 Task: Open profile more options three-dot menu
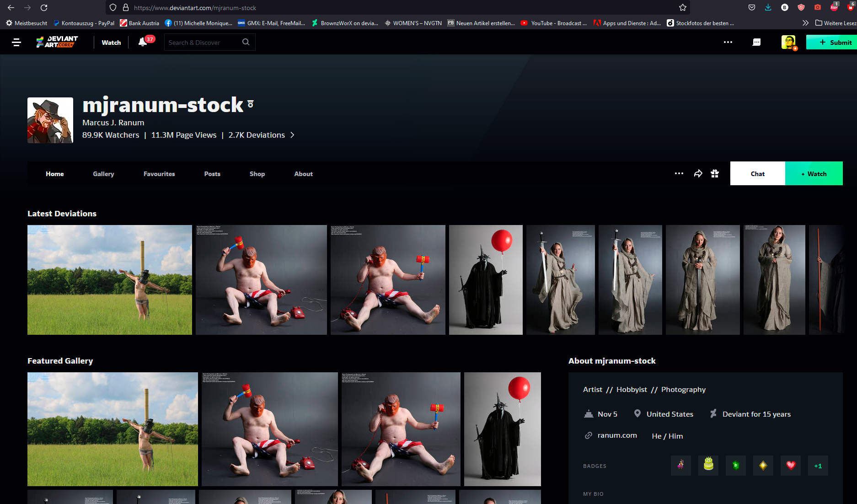click(679, 173)
